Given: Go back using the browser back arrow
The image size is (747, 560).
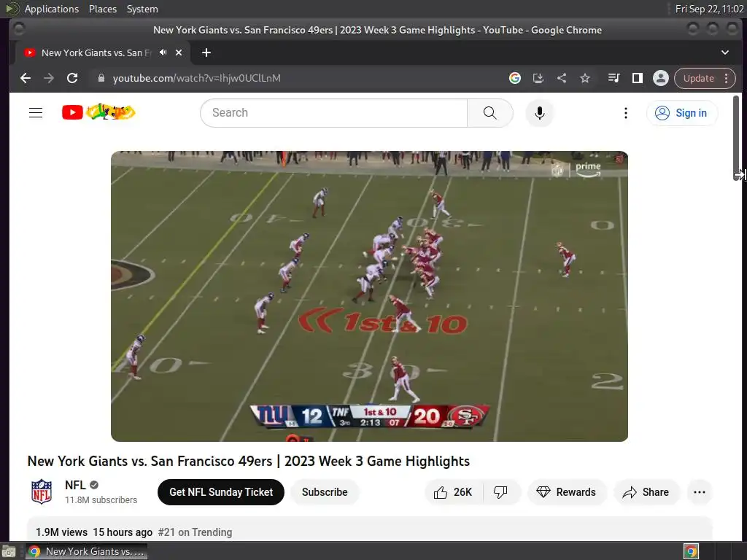Looking at the screenshot, I should point(26,78).
